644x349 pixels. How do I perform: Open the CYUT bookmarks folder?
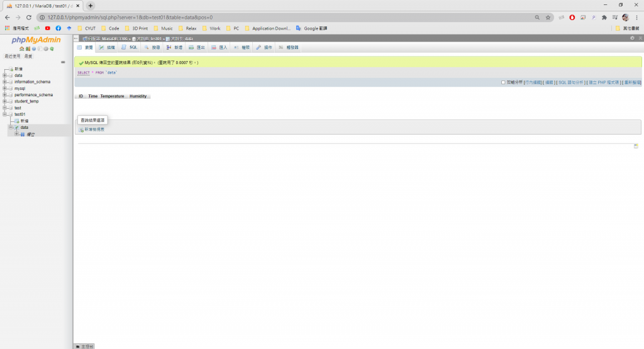(x=87, y=28)
